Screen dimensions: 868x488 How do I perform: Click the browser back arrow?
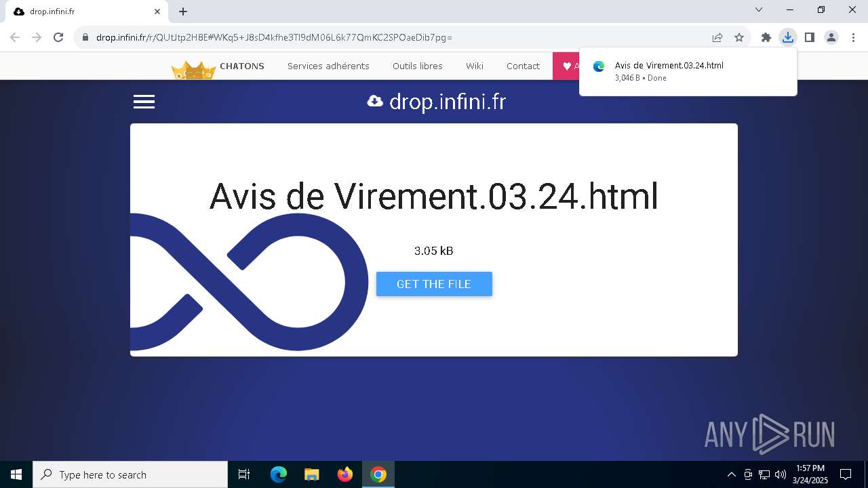[x=15, y=37]
